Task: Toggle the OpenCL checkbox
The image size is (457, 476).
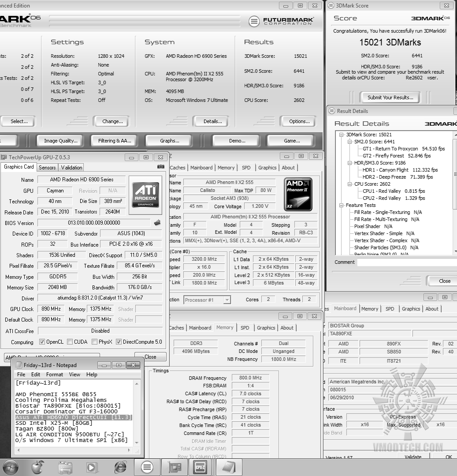Action: [x=42, y=342]
